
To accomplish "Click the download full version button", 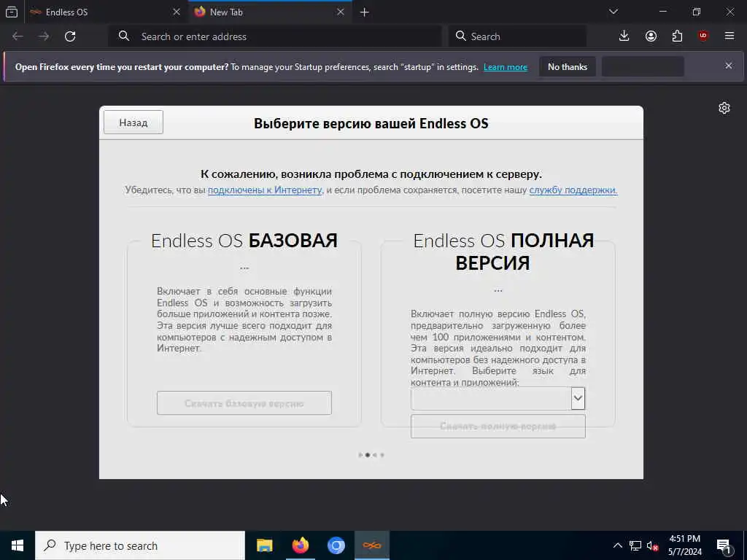I will pos(498,426).
